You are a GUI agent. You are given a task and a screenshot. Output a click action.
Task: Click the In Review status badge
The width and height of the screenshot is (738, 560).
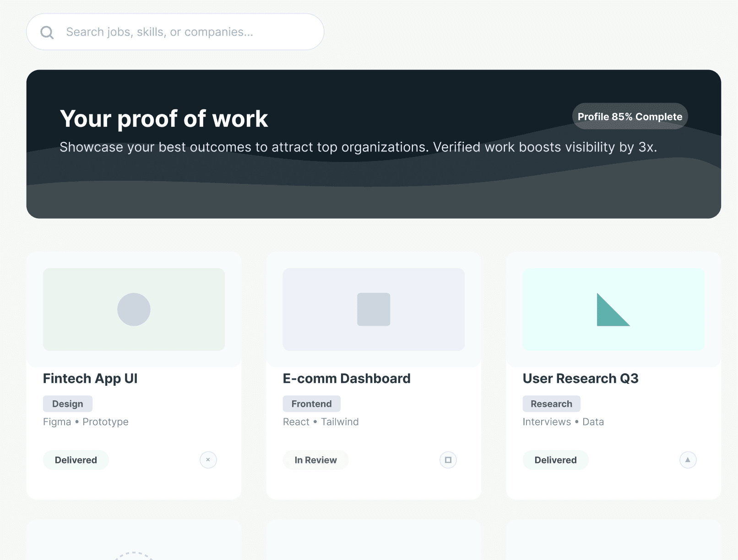[316, 460]
